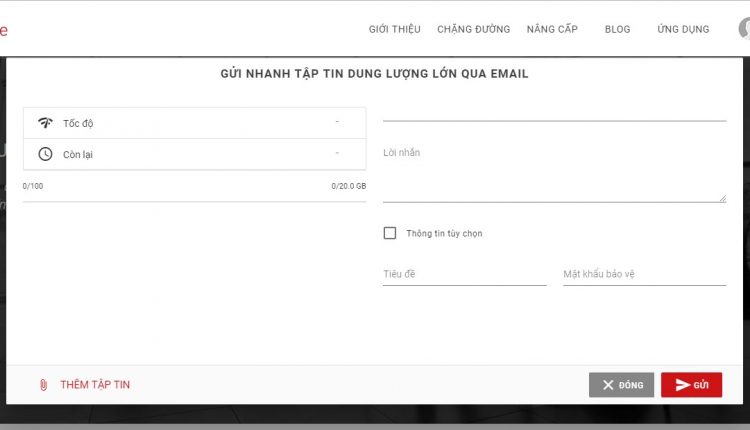The height and width of the screenshot is (430, 750).
Task: Click the Thông tin tùy chọn label
Action: click(x=444, y=233)
